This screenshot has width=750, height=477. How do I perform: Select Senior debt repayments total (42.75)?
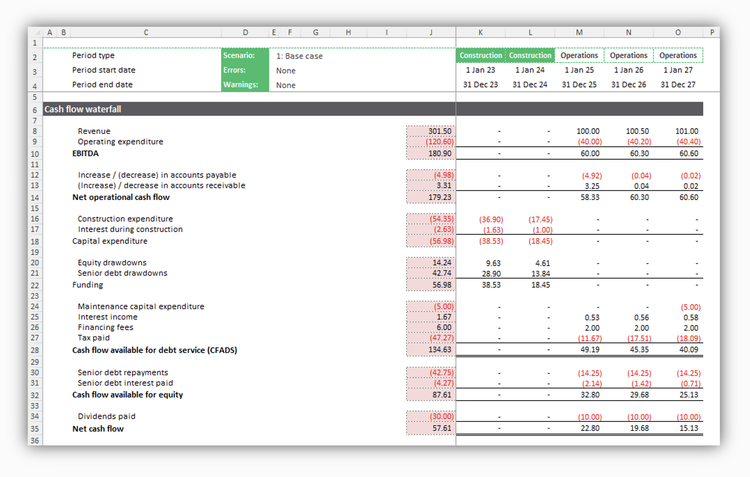[430, 372]
